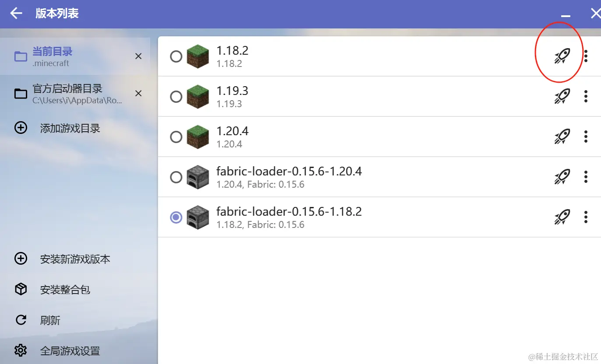
Task: Click the .minecraft path subtitle
Action: (x=51, y=63)
